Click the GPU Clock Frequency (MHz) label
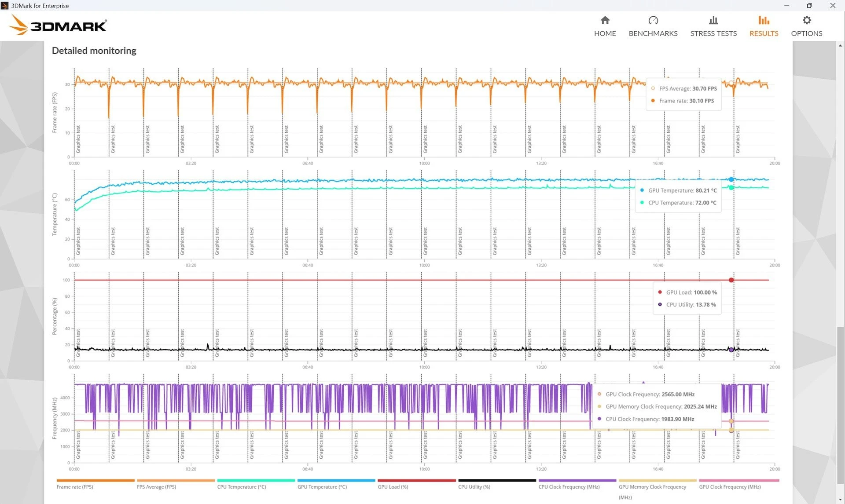Screen dimensions: 845x504 point(730,487)
